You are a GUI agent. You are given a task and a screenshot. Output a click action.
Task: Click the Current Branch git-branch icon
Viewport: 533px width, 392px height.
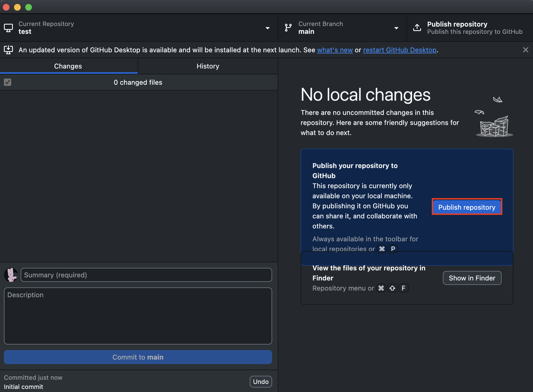click(x=288, y=28)
